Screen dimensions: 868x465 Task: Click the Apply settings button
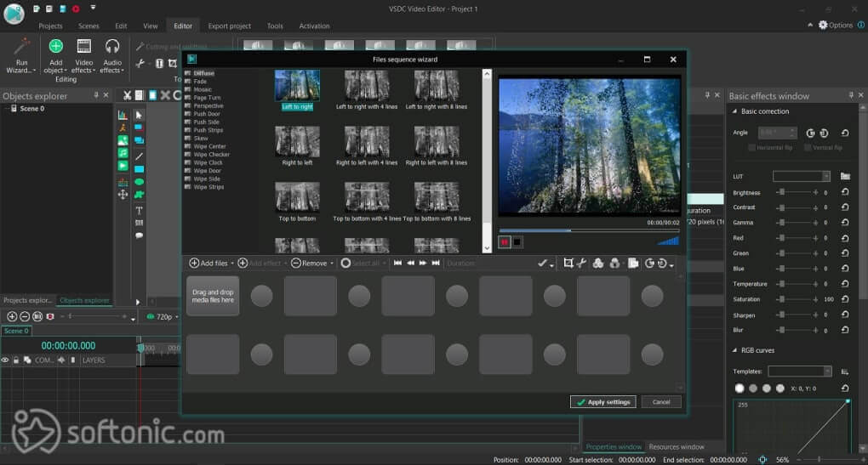point(602,402)
